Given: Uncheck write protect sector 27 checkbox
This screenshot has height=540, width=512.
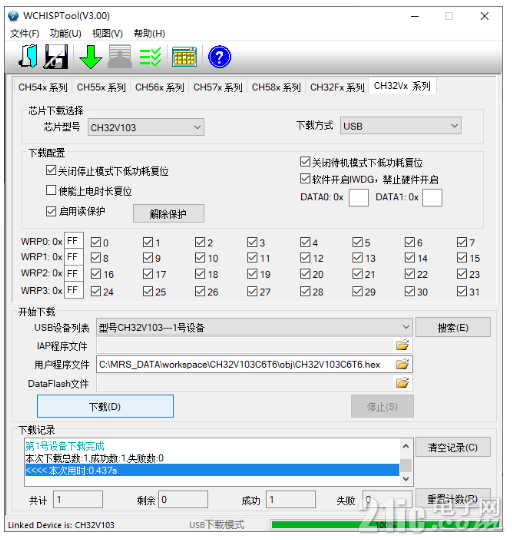Looking at the screenshot, I should (x=252, y=291).
